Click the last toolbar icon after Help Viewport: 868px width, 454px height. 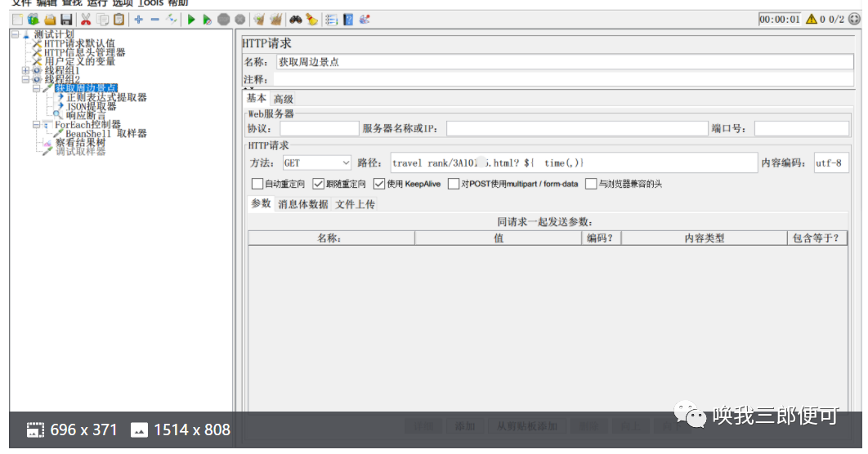(x=365, y=20)
